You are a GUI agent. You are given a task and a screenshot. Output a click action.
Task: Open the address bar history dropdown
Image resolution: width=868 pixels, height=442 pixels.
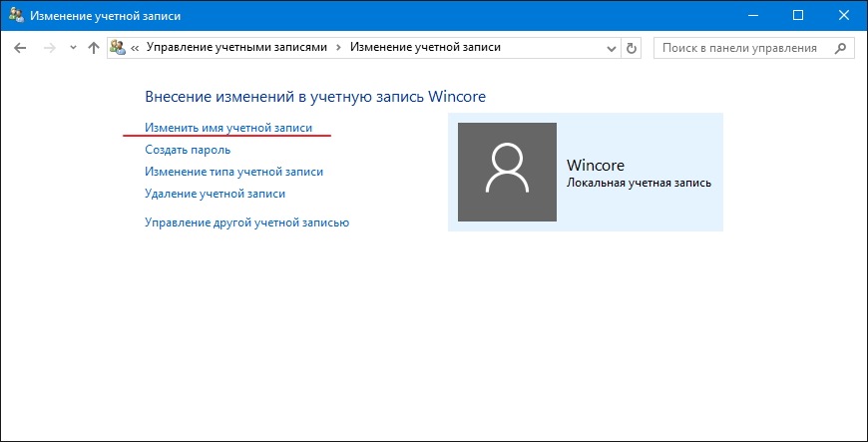(x=612, y=49)
